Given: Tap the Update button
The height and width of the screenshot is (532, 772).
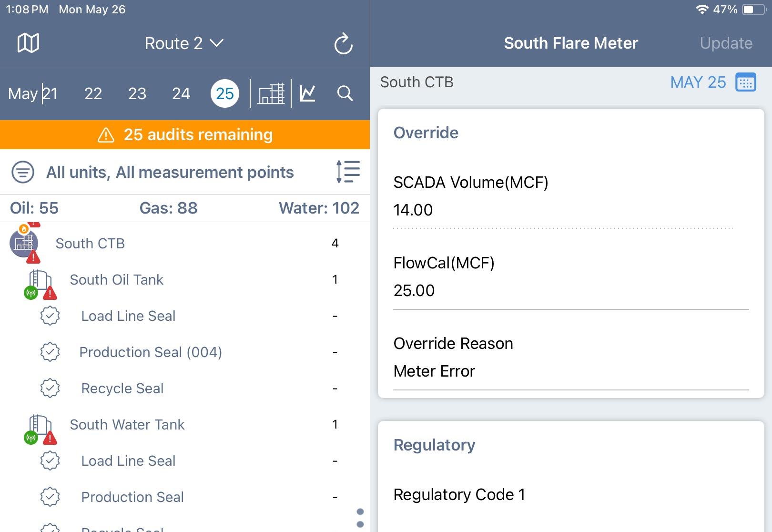Looking at the screenshot, I should pyautogui.click(x=726, y=43).
